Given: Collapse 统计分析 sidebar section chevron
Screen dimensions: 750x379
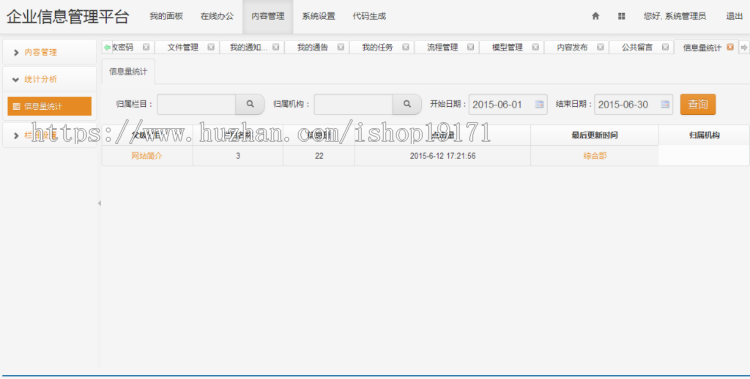Looking at the screenshot, I should [16, 79].
